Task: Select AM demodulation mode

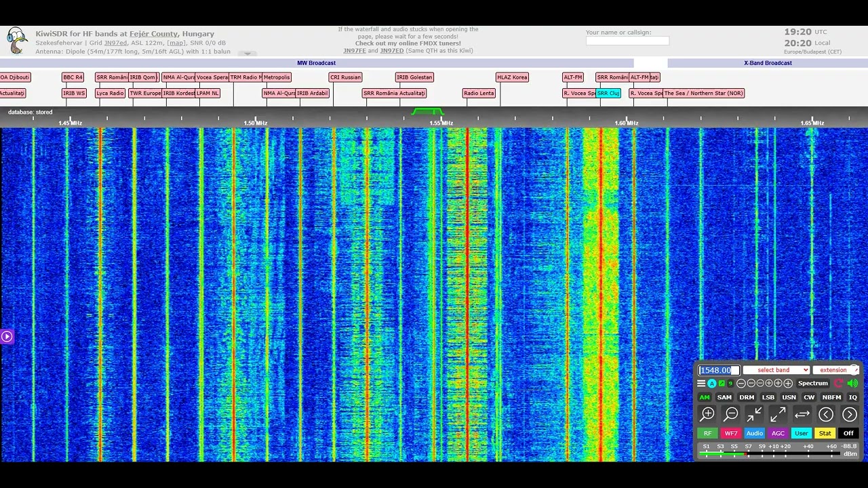Action: pyautogui.click(x=705, y=397)
